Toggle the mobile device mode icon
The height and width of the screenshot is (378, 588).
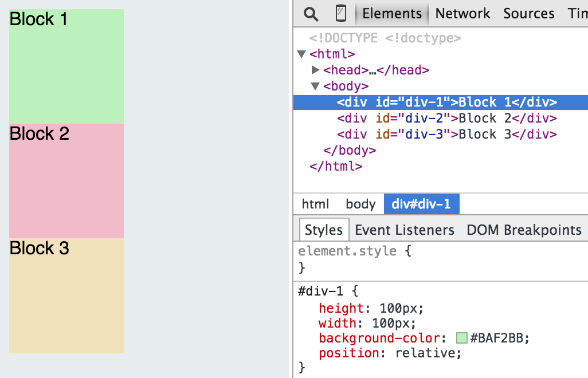point(341,14)
